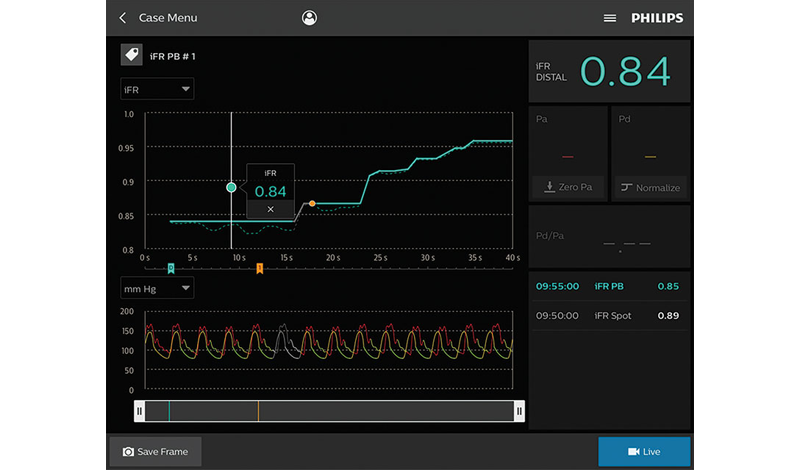This screenshot has height=470, width=800.
Task: Close the iFR 0.84 tooltip with X
Action: click(270, 209)
